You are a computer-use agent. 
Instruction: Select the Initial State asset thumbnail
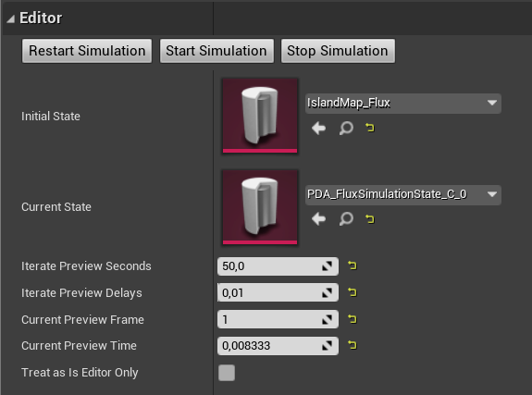(260, 116)
